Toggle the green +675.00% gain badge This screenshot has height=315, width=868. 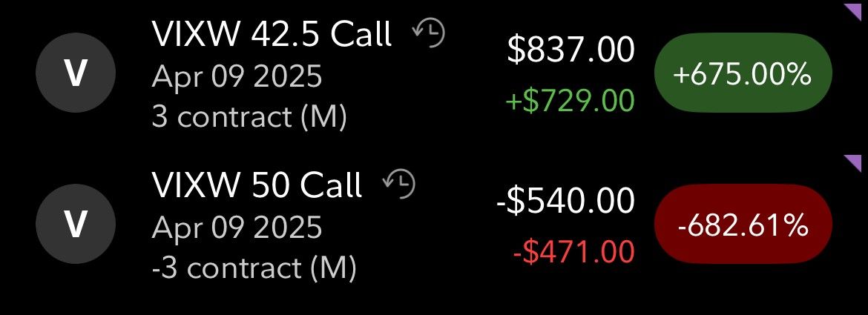743,73
